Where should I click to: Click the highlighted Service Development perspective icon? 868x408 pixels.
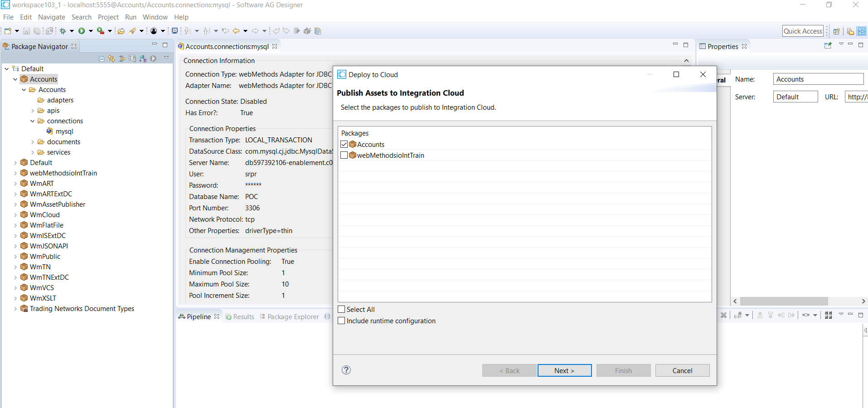point(861,31)
